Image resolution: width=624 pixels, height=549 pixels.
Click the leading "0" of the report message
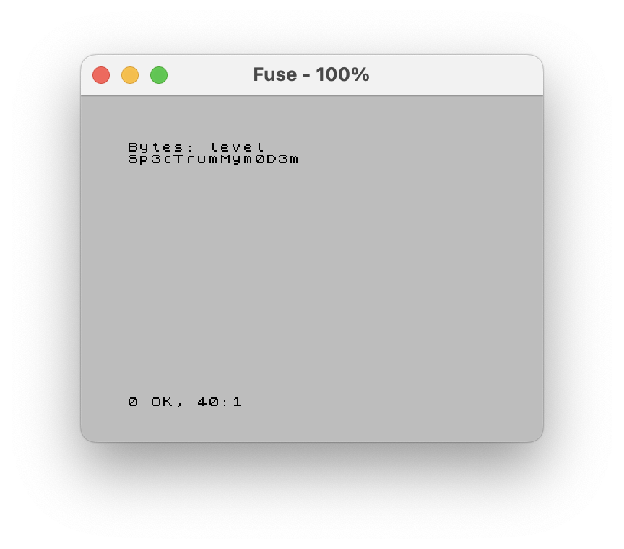133,402
